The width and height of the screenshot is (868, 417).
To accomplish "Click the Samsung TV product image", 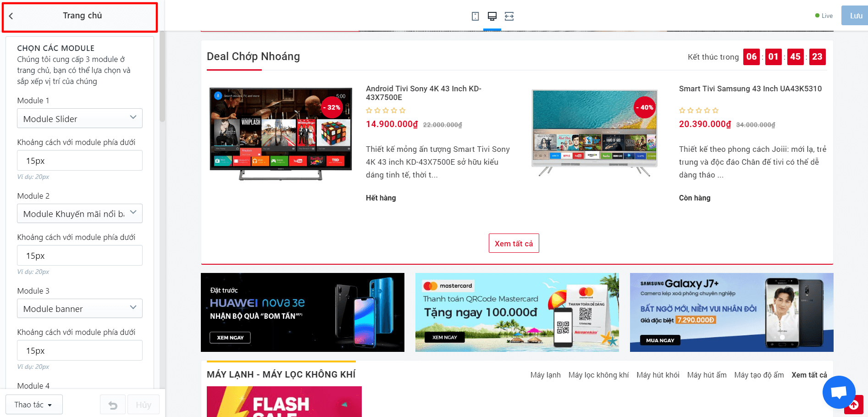I will (594, 133).
